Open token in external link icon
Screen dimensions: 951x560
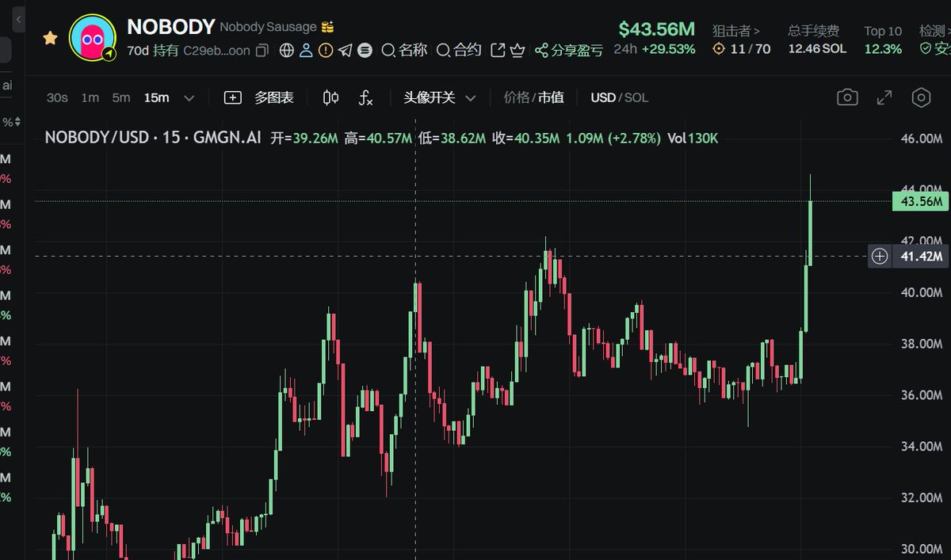498,51
